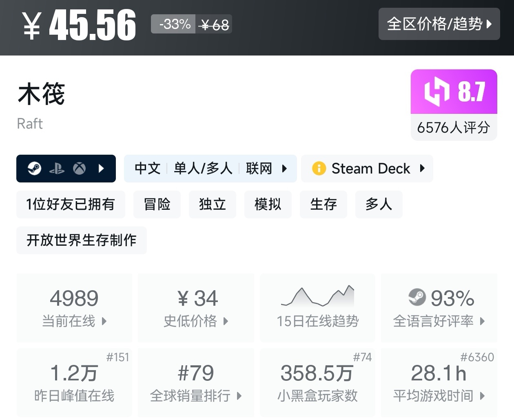Click the PlayStation platform icon
The image size is (514, 420).
57,168
